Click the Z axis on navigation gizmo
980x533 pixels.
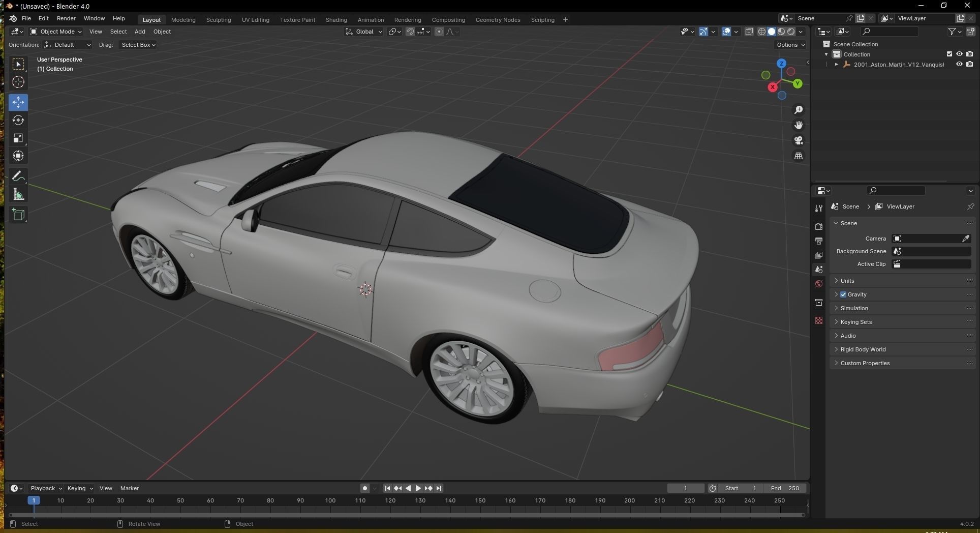click(x=781, y=64)
